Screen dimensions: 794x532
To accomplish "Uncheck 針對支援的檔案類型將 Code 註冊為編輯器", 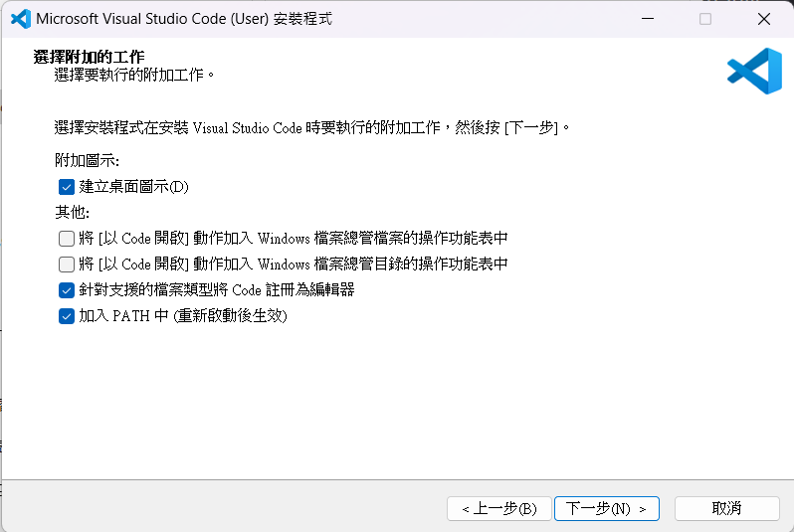I will coord(67,290).
